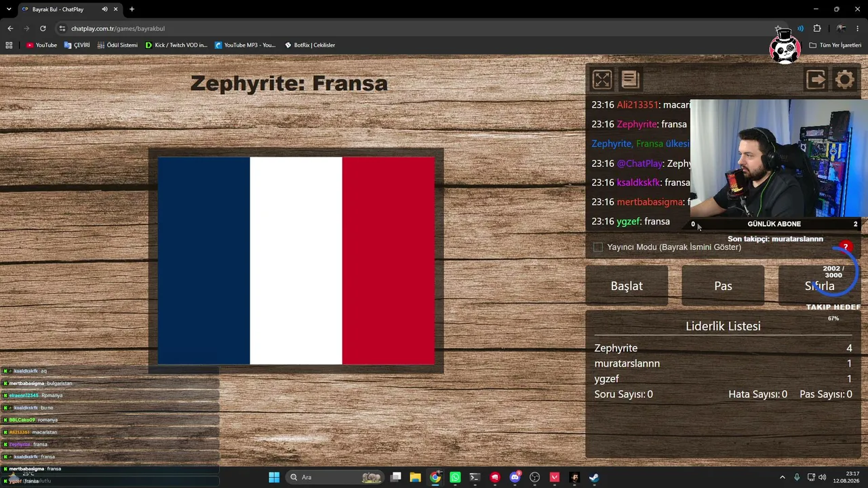This screenshot has width=868, height=488.
Task: Click the Başlat button
Action: click(x=627, y=286)
